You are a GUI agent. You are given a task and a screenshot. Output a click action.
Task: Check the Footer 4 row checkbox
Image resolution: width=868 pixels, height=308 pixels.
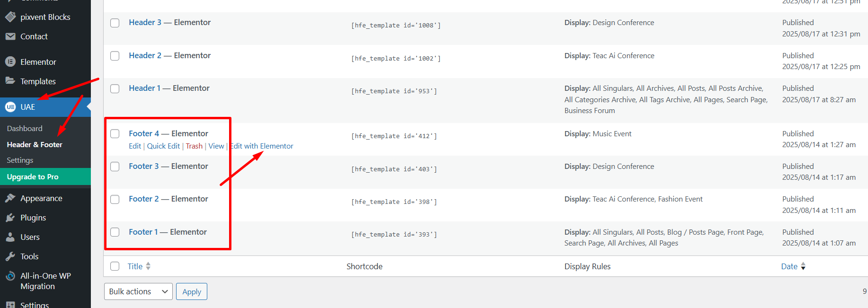[x=115, y=134]
